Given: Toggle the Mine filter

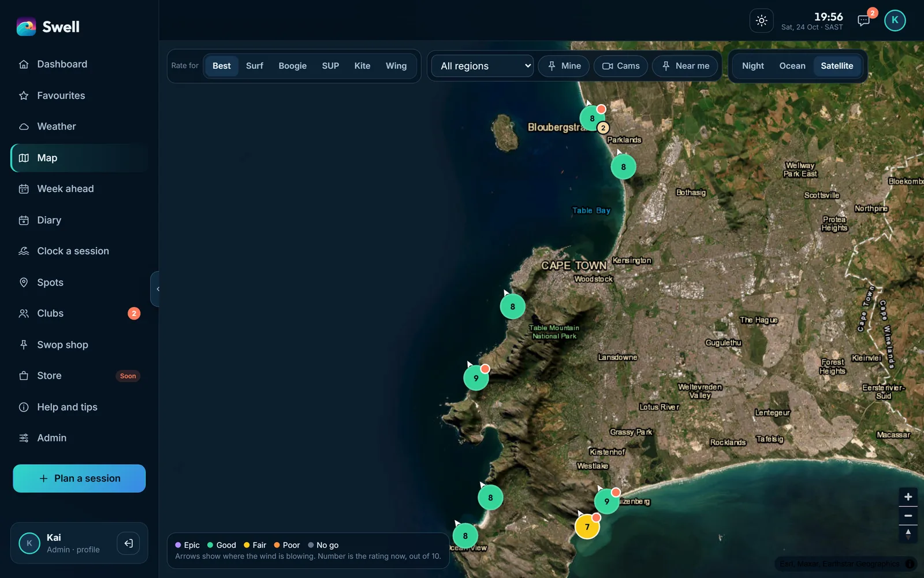Looking at the screenshot, I should tap(564, 66).
